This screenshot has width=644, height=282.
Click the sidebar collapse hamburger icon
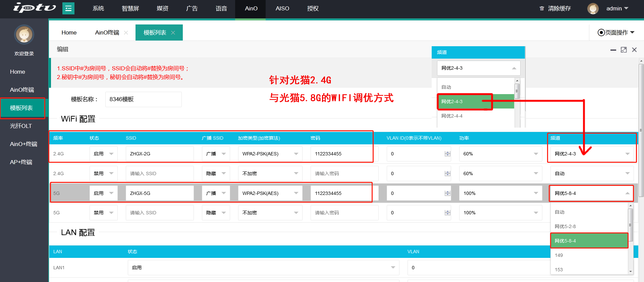pos(68,8)
